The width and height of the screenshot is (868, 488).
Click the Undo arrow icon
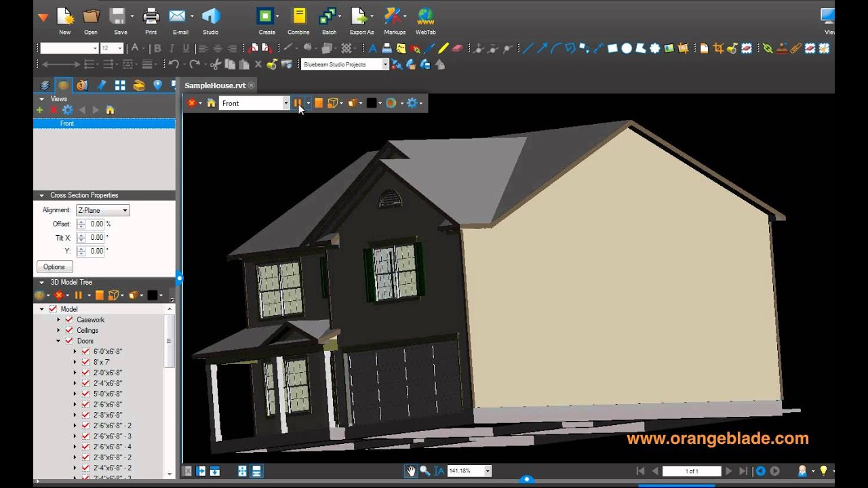(x=174, y=64)
